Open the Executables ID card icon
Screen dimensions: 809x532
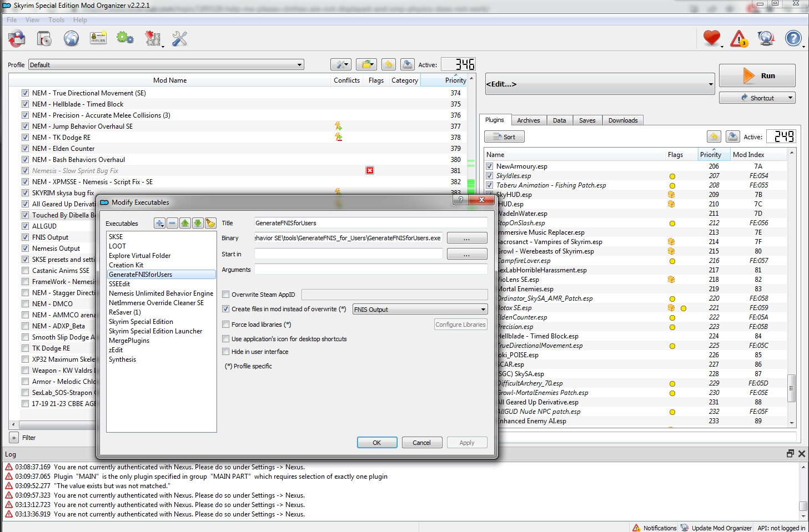tap(98, 38)
